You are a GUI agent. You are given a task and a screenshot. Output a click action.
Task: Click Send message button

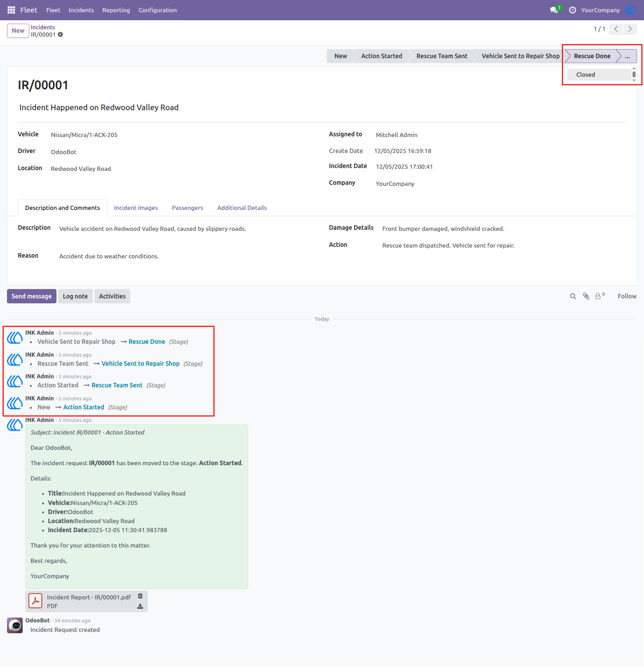[31, 296]
